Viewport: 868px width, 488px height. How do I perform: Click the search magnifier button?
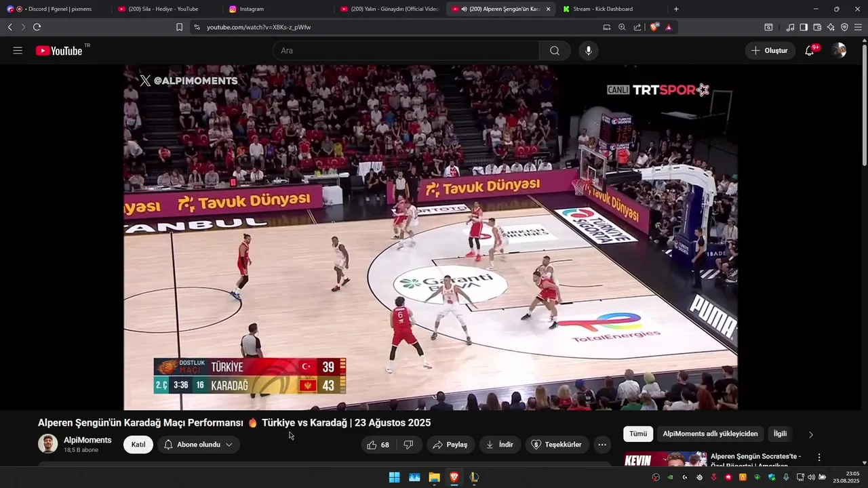click(555, 51)
